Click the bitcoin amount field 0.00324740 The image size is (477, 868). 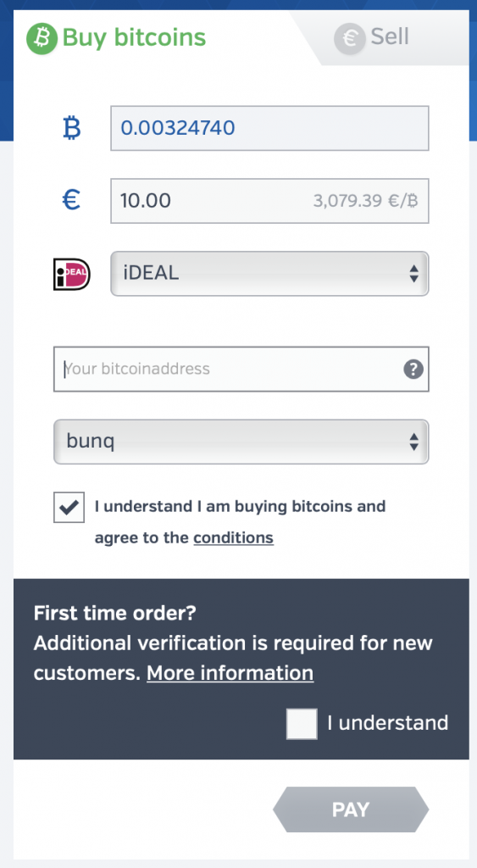(269, 128)
